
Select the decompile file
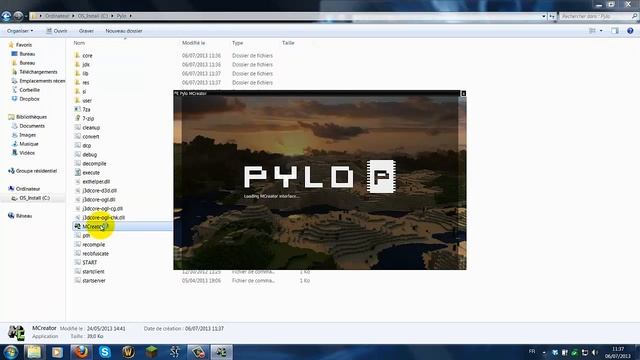tap(94, 163)
